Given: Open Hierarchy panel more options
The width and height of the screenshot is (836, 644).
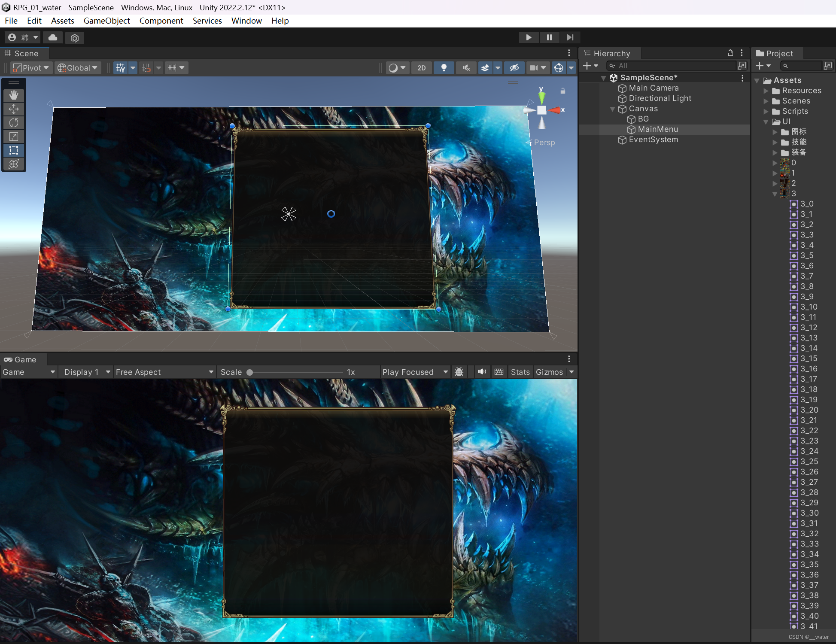Looking at the screenshot, I should coord(742,53).
